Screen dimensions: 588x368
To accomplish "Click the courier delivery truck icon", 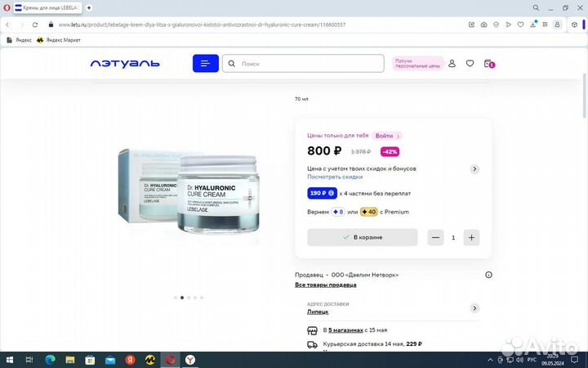I will click(312, 344).
